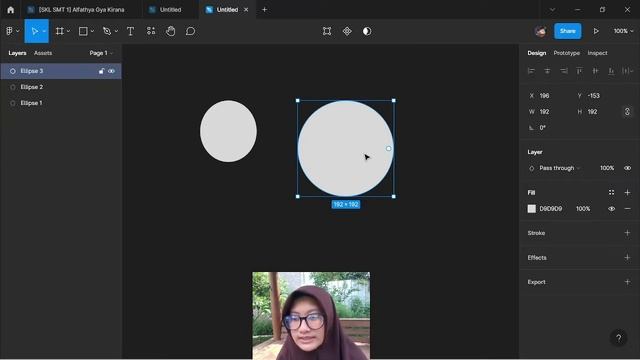Click the Use as mask icon
This screenshot has width=640, height=360.
point(367,31)
